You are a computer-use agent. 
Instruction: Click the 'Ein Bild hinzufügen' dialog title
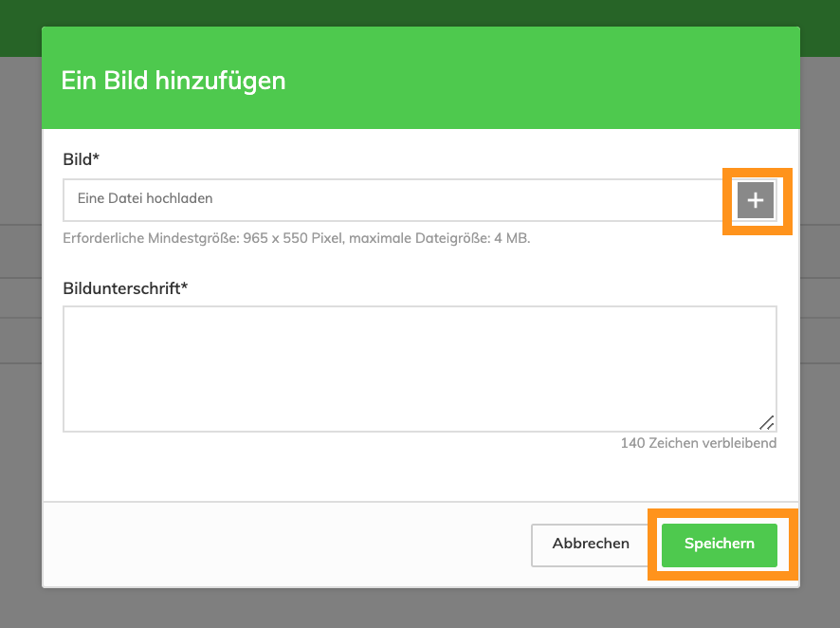[173, 81]
